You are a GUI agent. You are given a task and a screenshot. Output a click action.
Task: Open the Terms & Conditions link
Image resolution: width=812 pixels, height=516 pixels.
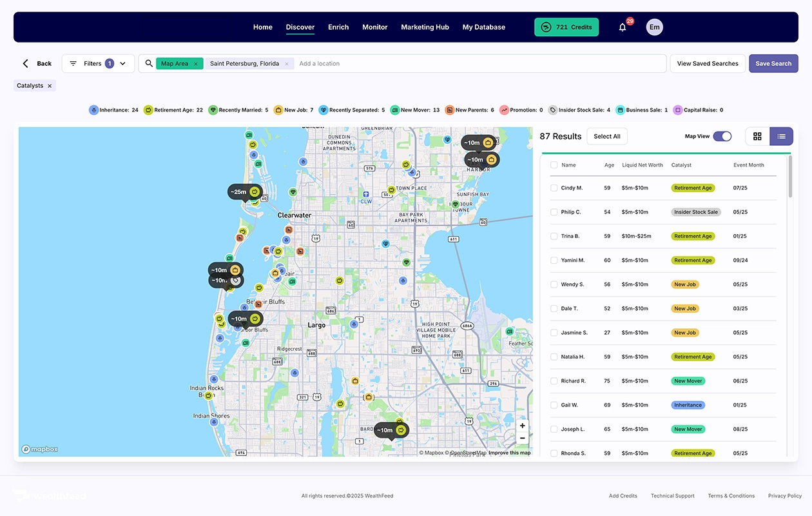(731, 496)
